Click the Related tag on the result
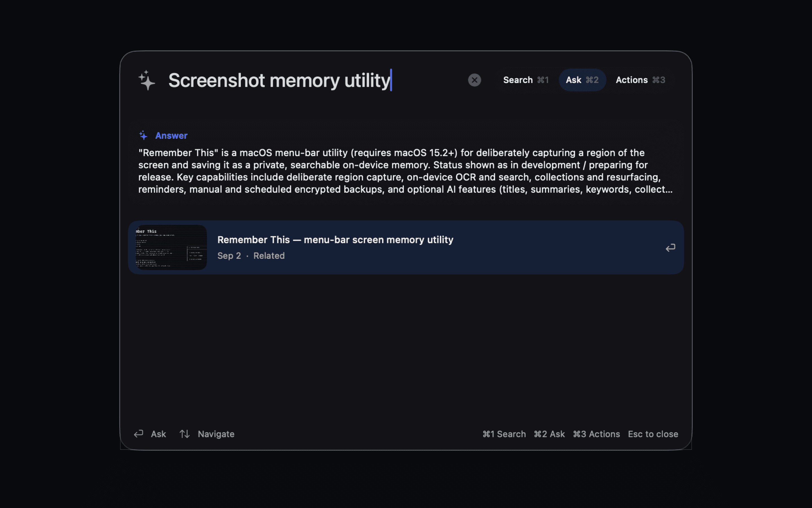The image size is (812, 508). (x=269, y=256)
